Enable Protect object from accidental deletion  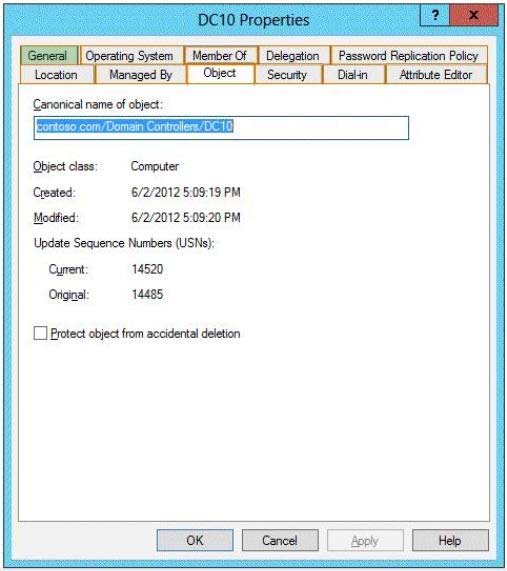[x=40, y=333]
